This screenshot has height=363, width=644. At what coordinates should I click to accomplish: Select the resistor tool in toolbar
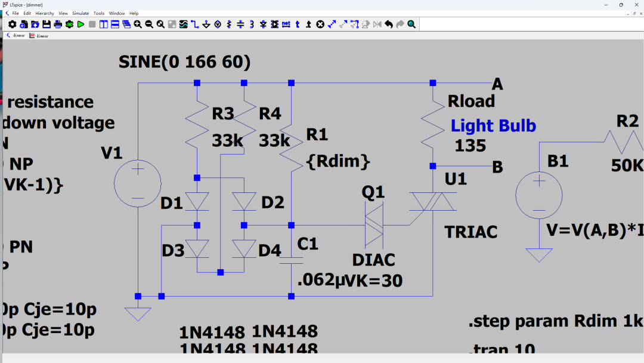tap(229, 24)
